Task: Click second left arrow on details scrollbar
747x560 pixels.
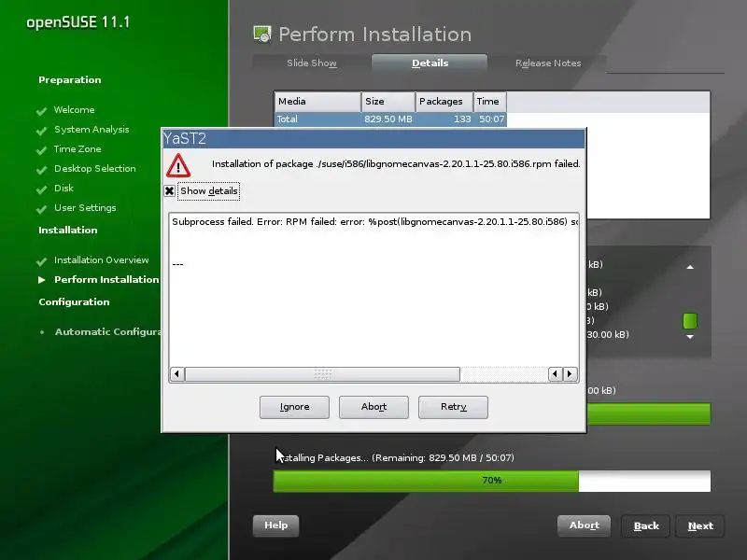Action: pos(555,374)
